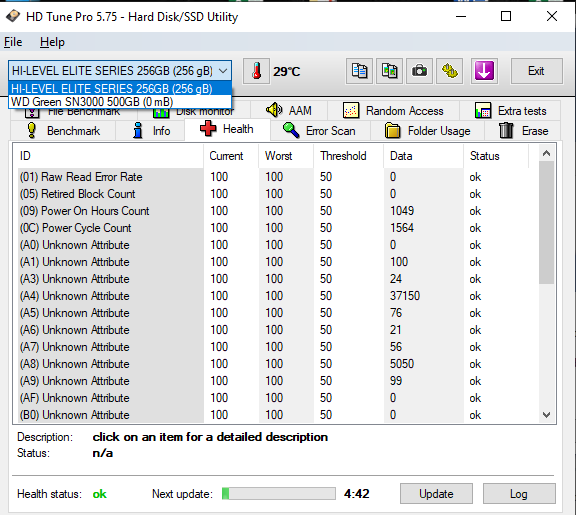The image size is (576, 515).
Task: Click the purple download arrow icon
Action: 484,71
